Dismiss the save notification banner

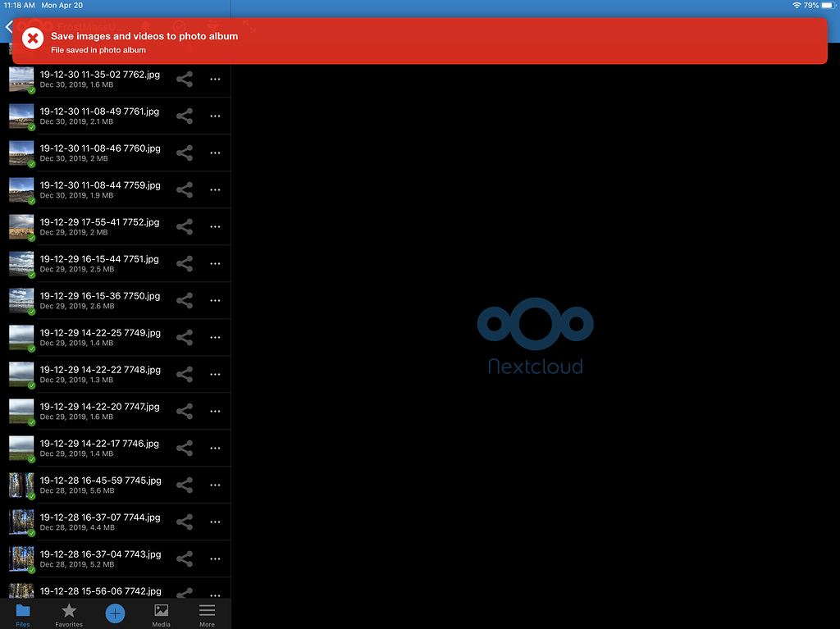tap(33, 38)
